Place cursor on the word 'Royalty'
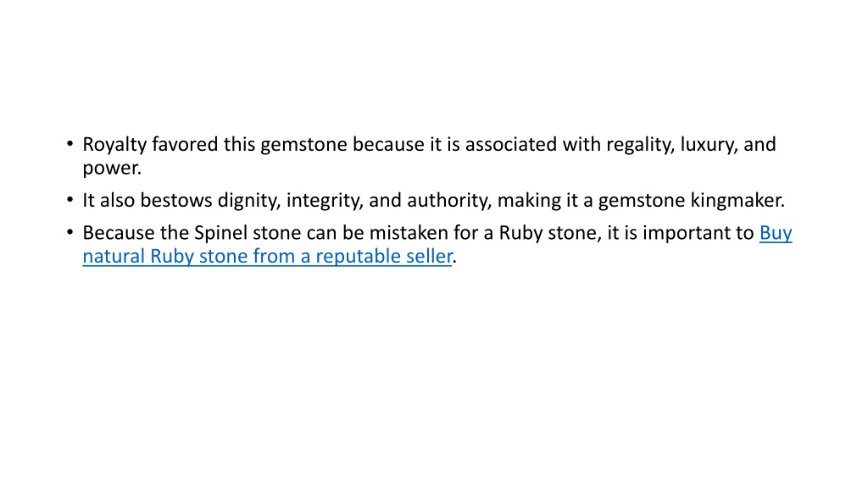The width and height of the screenshot is (868, 488). tap(114, 145)
